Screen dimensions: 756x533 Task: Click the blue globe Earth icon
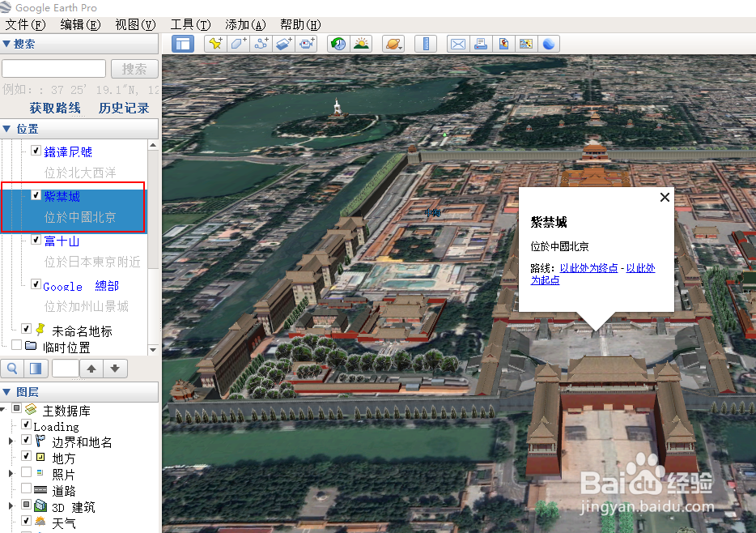tap(549, 44)
